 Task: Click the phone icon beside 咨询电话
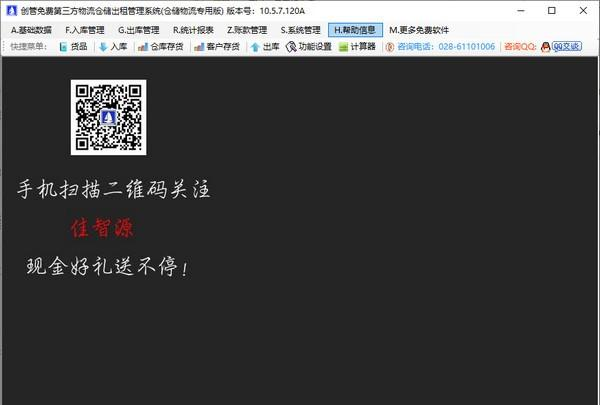point(390,47)
